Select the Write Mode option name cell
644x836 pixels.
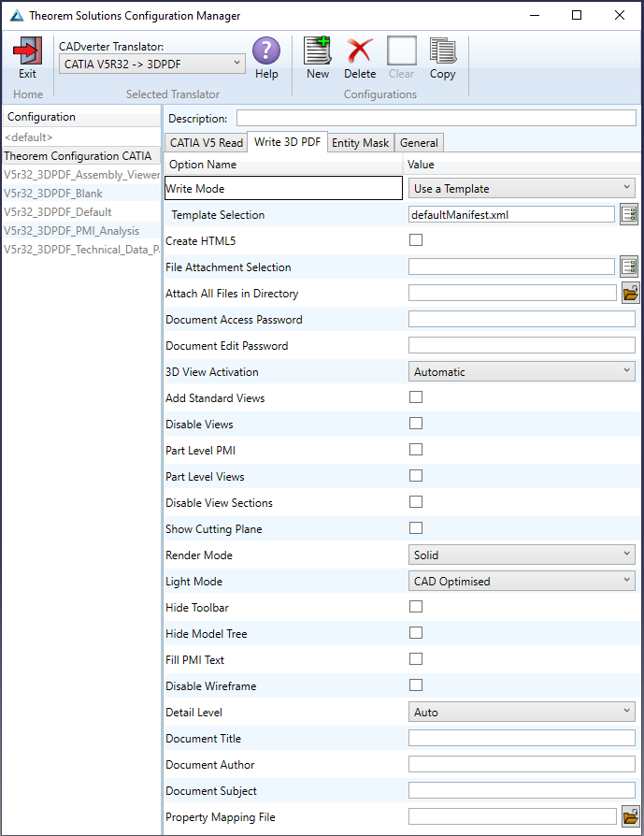tap(283, 188)
